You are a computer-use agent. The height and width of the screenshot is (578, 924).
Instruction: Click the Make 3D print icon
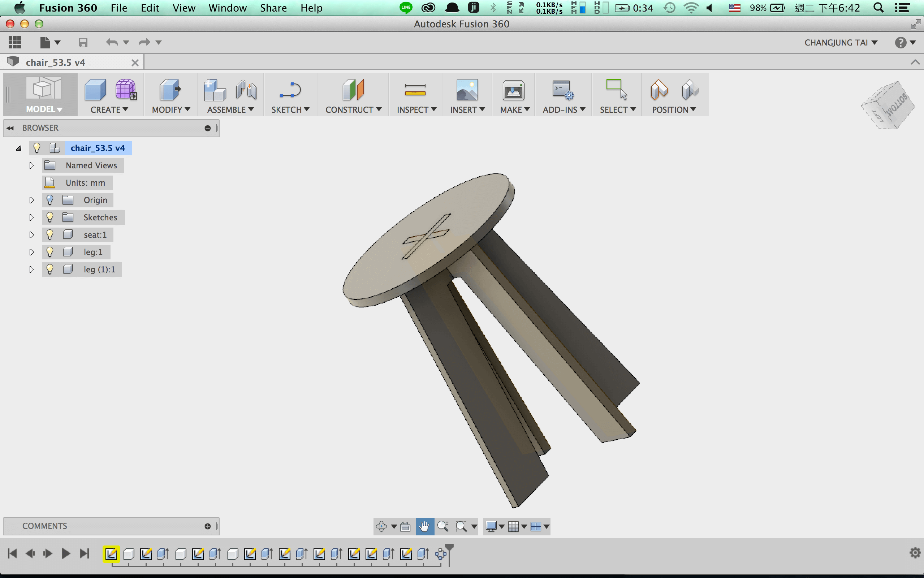(x=513, y=90)
